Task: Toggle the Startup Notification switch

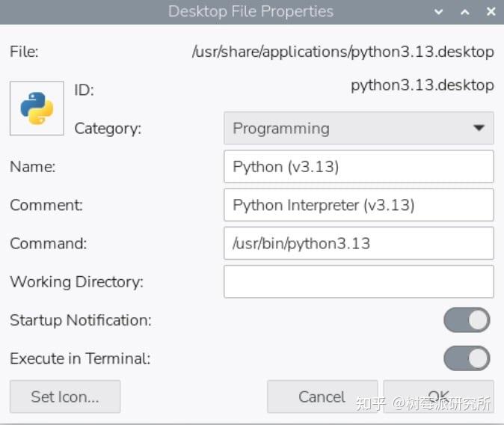Action: pyautogui.click(x=467, y=320)
